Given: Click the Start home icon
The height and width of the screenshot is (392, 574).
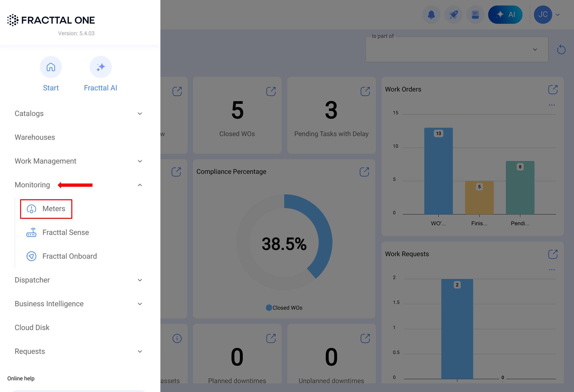Looking at the screenshot, I should (x=51, y=67).
